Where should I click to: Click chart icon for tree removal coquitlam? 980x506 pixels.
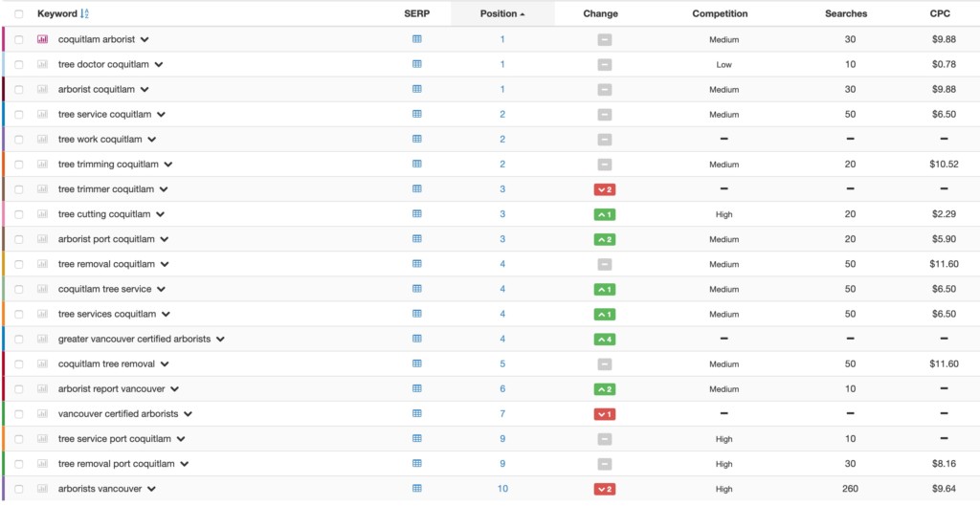(42, 264)
